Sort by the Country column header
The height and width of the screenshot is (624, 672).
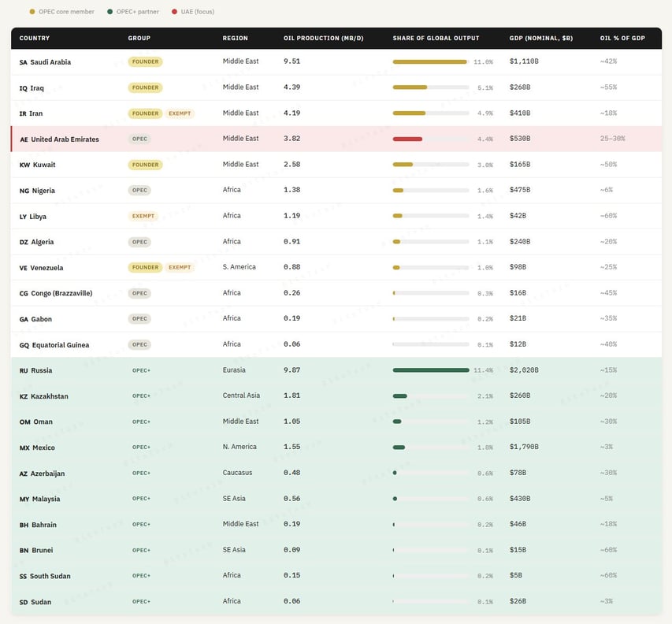pos(35,38)
